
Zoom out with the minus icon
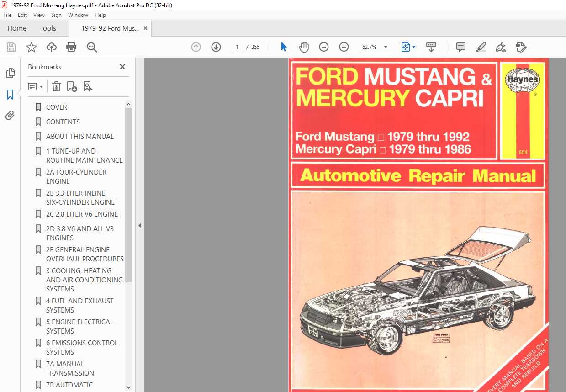point(324,47)
